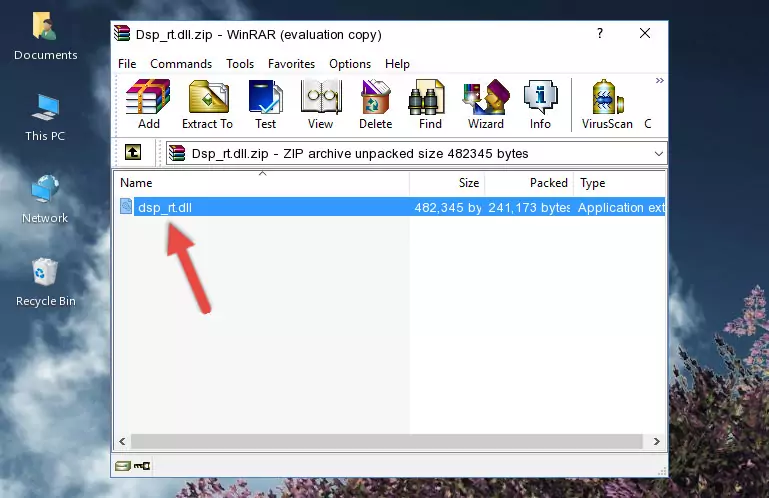The height and width of the screenshot is (498, 769).
Task: Click the dsp_rt.dll file icon
Action: [126, 207]
